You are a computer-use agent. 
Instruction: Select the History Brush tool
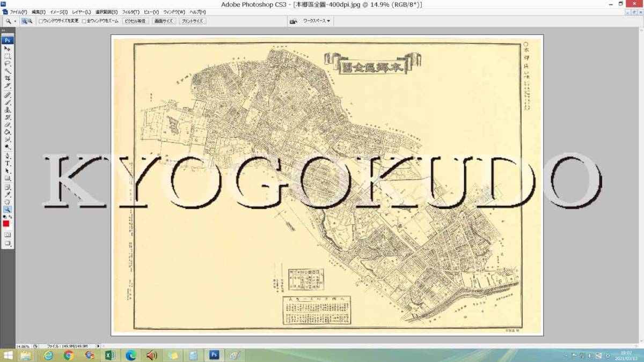[8, 117]
